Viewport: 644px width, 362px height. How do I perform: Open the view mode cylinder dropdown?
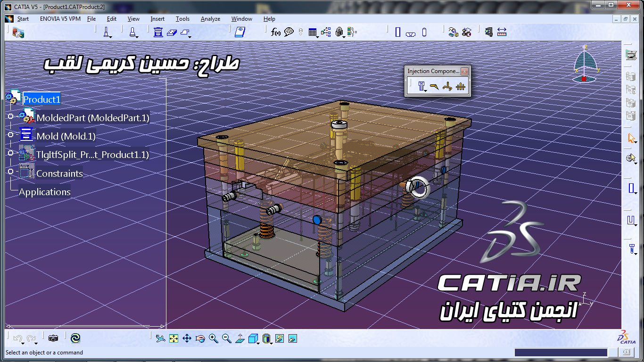pos(272,343)
